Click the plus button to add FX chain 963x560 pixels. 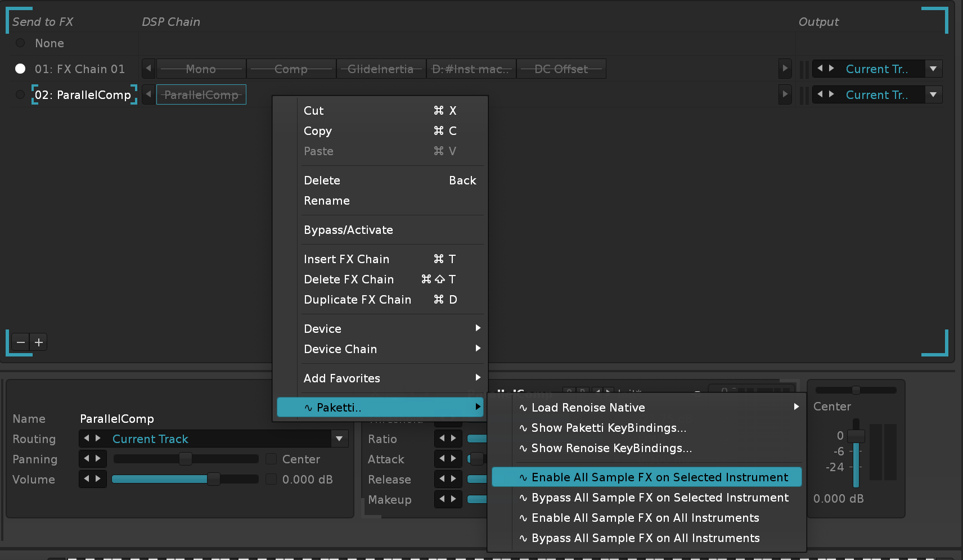pos(39,342)
